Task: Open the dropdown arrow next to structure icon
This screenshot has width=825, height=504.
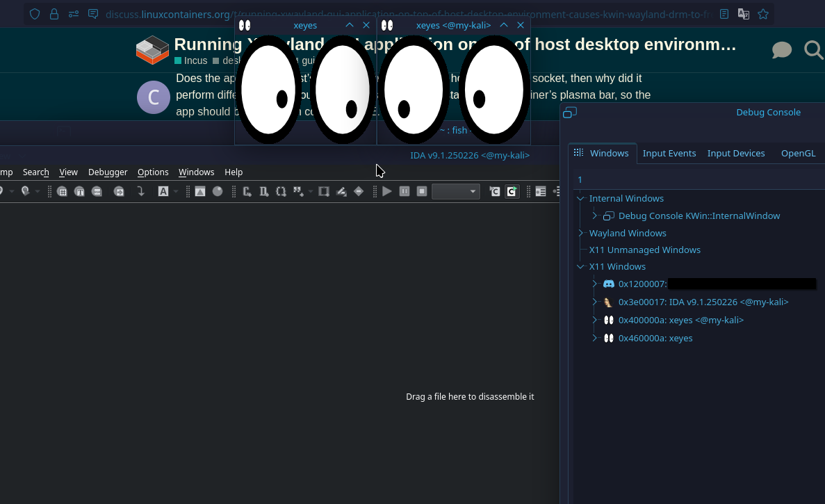Action: pos(311,191)
